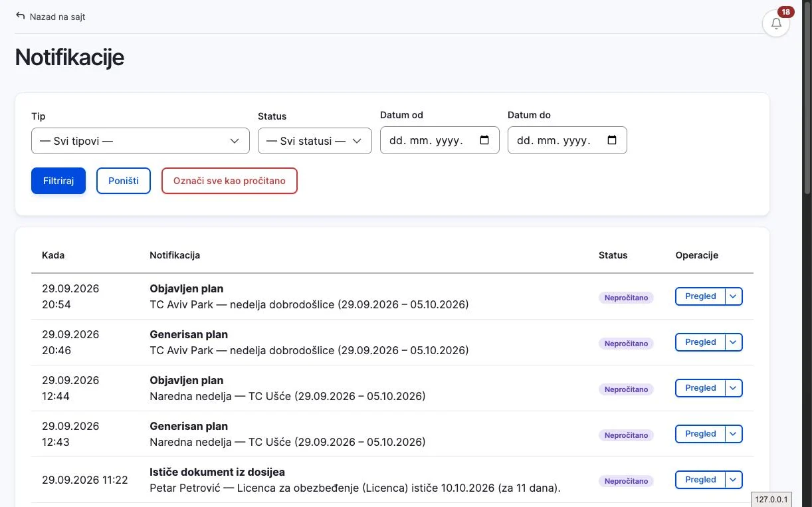The image size is (812, 507).
Task: Open calendar picker icon in Datum do
Action: [612, 140]
